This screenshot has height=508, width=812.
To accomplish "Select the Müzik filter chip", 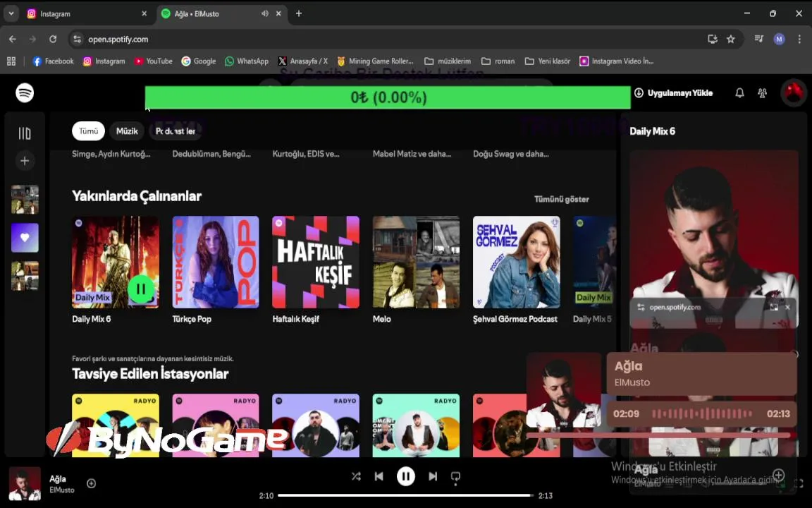I will coord(127,131).
